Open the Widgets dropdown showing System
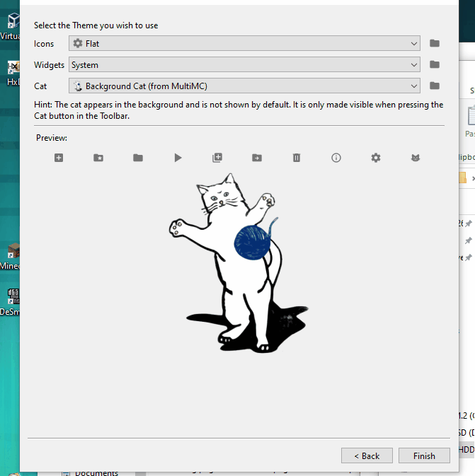Image resolution: width=475 pixels, height=476 pixels. (244, 64)
